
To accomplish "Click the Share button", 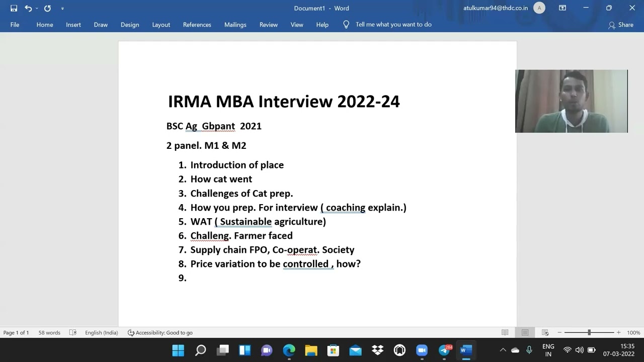I will point(621,25).
